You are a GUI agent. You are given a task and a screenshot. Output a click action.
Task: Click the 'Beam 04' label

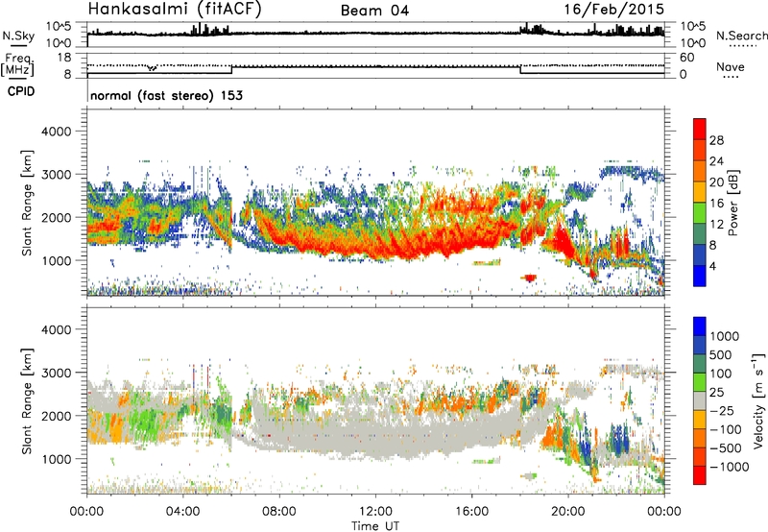(374, 11)
